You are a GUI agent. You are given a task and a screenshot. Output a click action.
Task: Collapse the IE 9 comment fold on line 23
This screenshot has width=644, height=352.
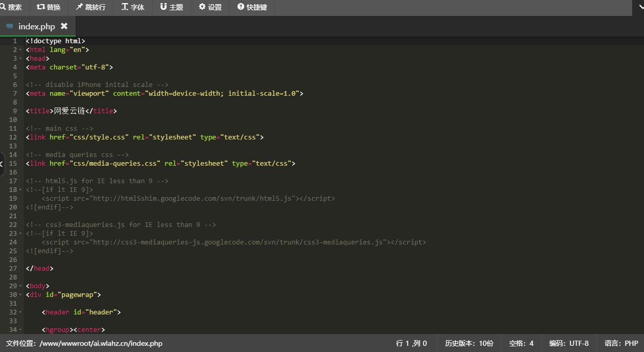[21, 234]
